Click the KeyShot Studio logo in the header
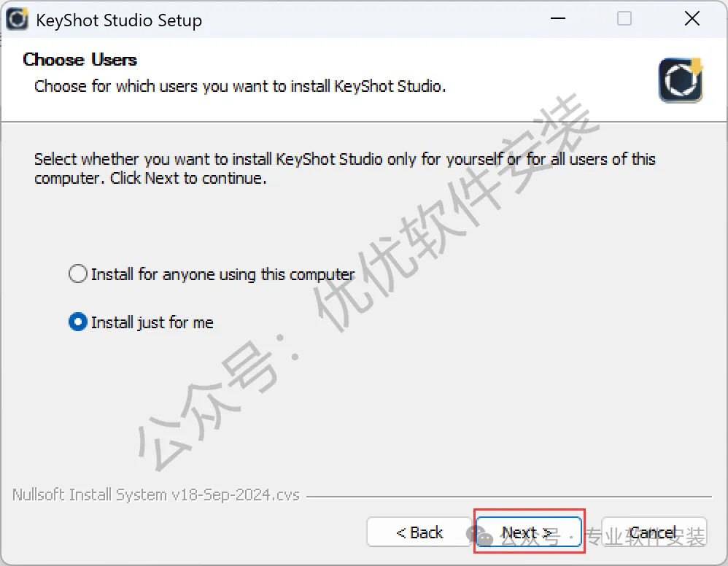This screenshot has height=566, width=728. 681,80
